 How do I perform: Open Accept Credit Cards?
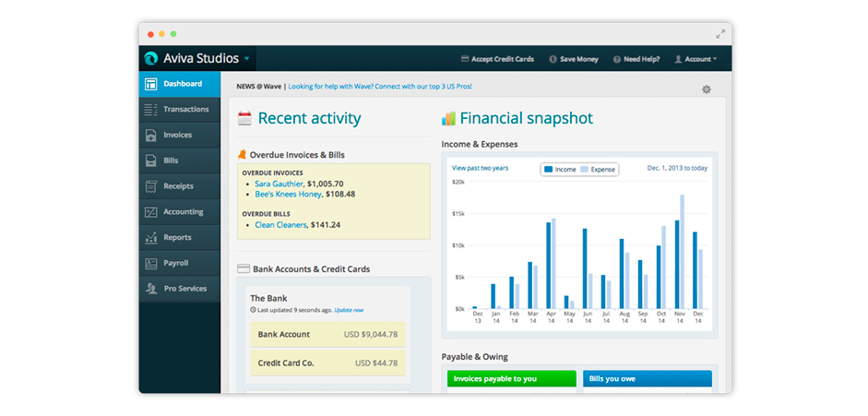point(502,59)
